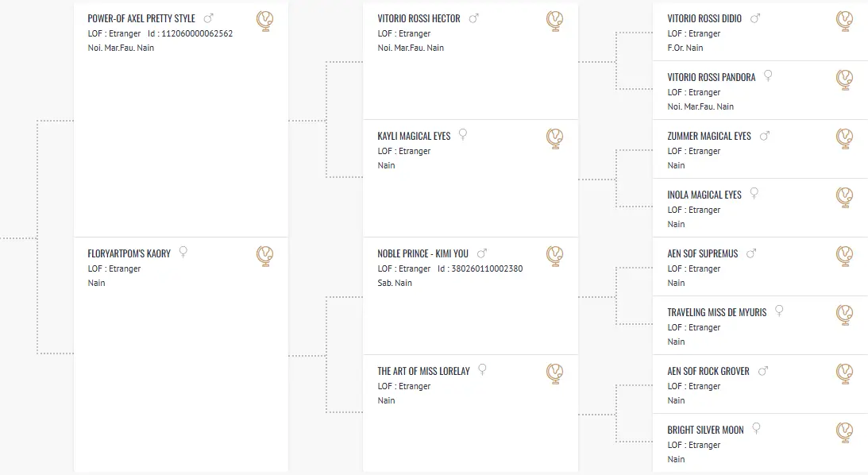The width and height of the screenshot is (868, 475).
Task: Click male symbol next to ZUMMER MAGICAL EYES
Action: pyautogui.click(x=765, y=136)
